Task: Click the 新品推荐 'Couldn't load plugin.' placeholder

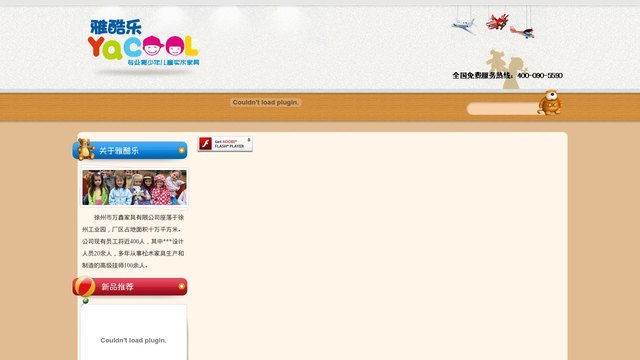Action: coord(133,340)
